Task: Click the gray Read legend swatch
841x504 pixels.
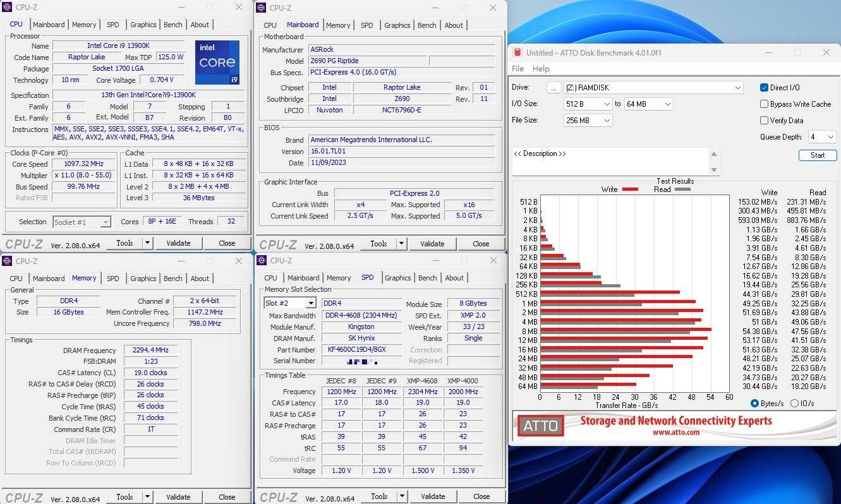Action: pyautogui.click(x=683, y=189)
